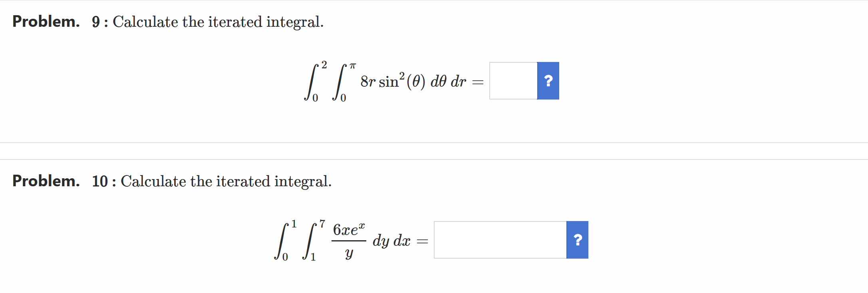Click the text Calculate the iterated integral in Problem 9
Image resolution: width=868 pixels, height=293 pixels.
pyautogui.click(x=217, y=22)
